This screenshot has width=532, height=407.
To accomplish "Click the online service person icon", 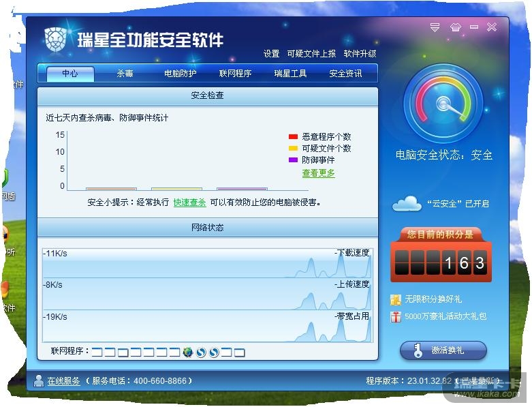I will coord(39,381).
